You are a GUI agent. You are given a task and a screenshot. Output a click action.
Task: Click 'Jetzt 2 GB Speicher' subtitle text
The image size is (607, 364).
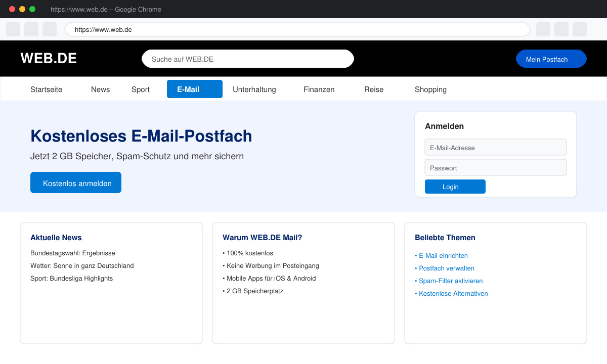tap(137, 156)
